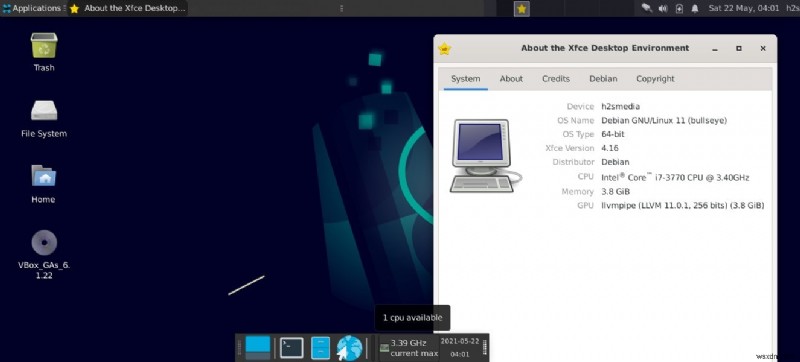
Task: Click the Xfce star logo in window title bar
Action: (444, 48)
